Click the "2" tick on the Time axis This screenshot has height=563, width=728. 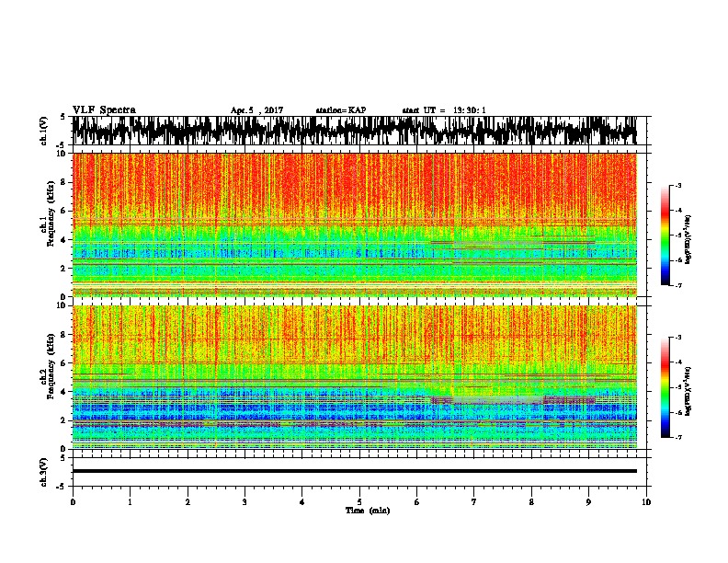[x=188, y=502]
